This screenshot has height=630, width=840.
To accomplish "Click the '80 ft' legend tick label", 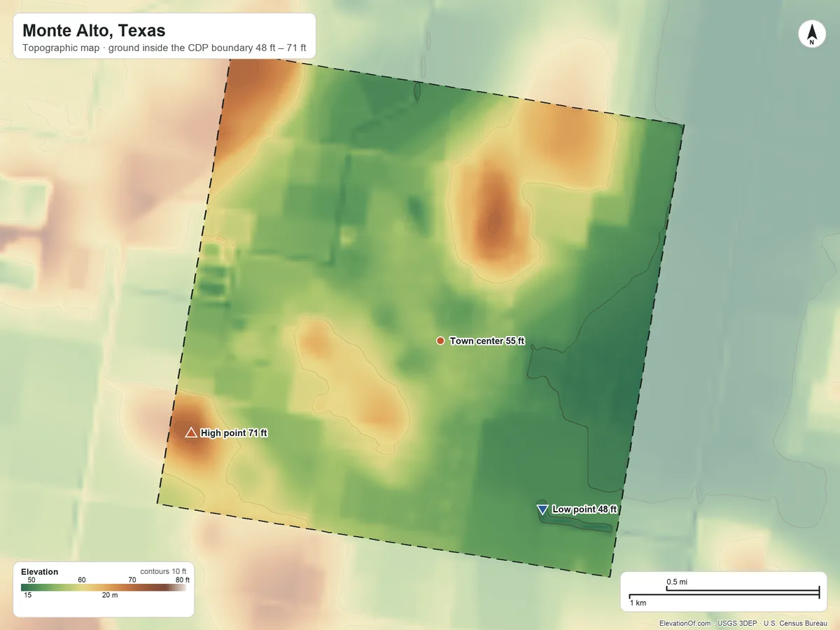I will (x=183, y=580).
